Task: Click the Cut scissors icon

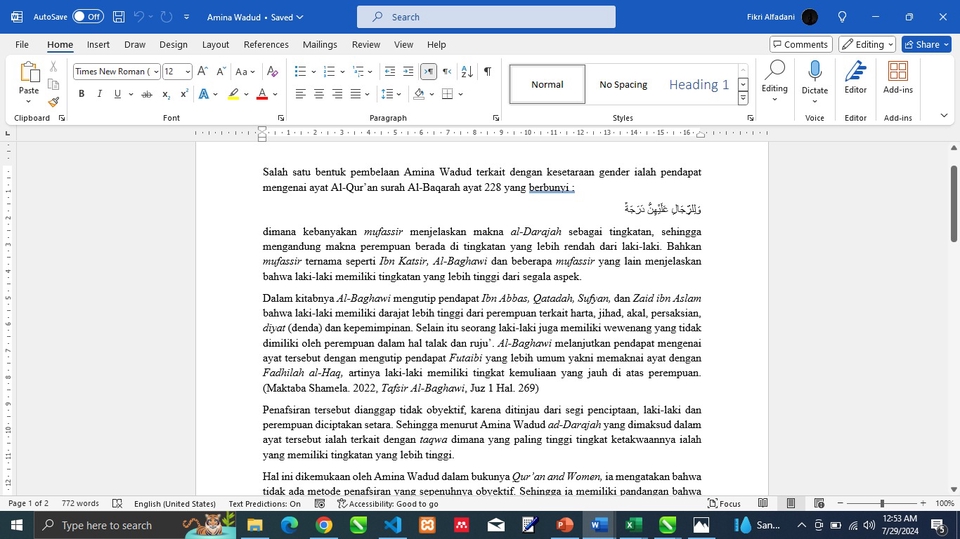Action: tap(54, 67)
